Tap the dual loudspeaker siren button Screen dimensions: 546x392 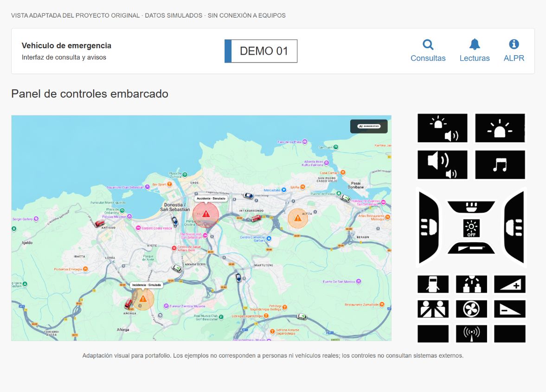click(442, 165)
